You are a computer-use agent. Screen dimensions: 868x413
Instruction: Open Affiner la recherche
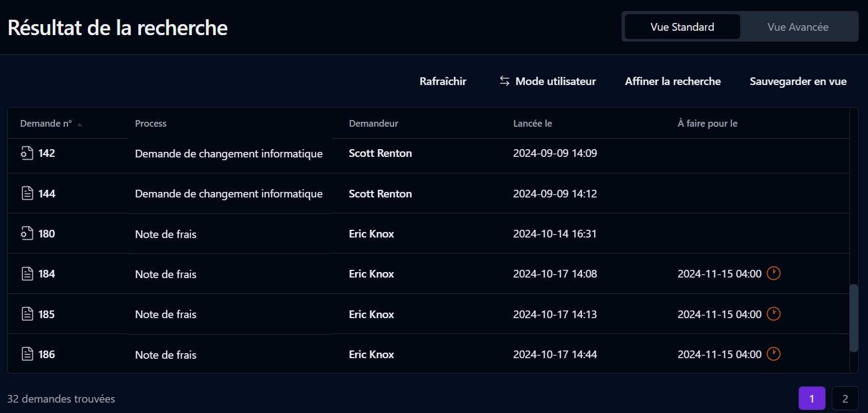(673, 81)
